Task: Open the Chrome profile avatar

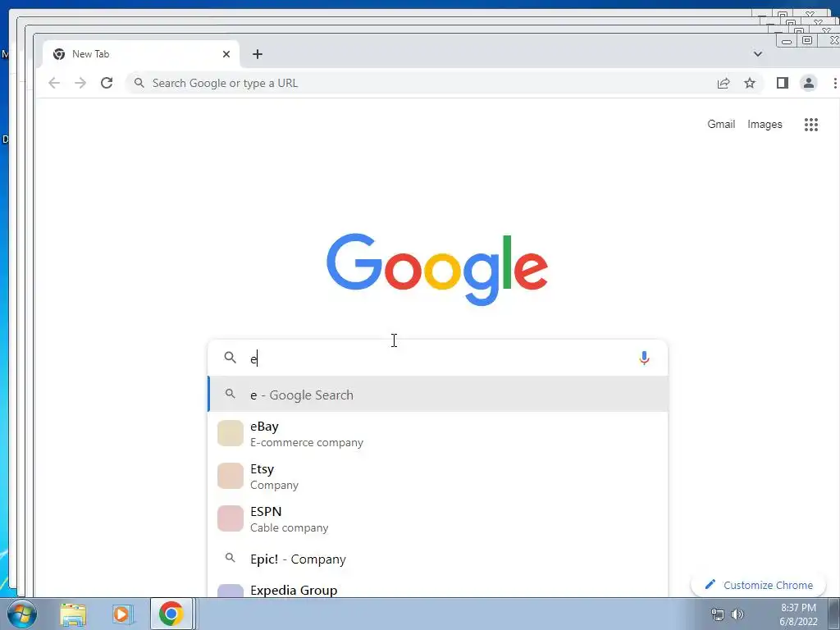Action: coord(808,83)
